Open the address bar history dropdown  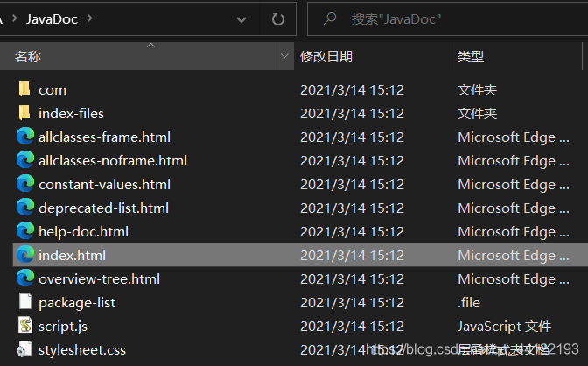(x=241, y=19)
